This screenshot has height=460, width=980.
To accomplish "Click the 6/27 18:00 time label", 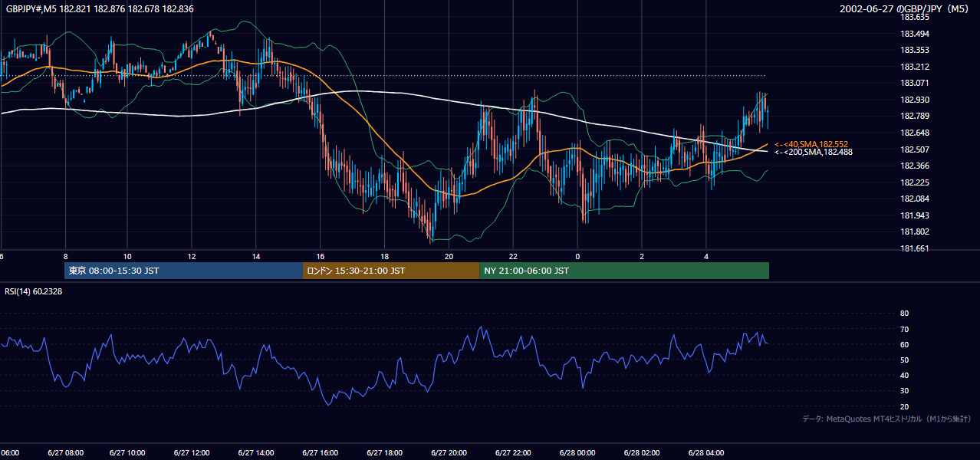I will (x=384, y=453).
